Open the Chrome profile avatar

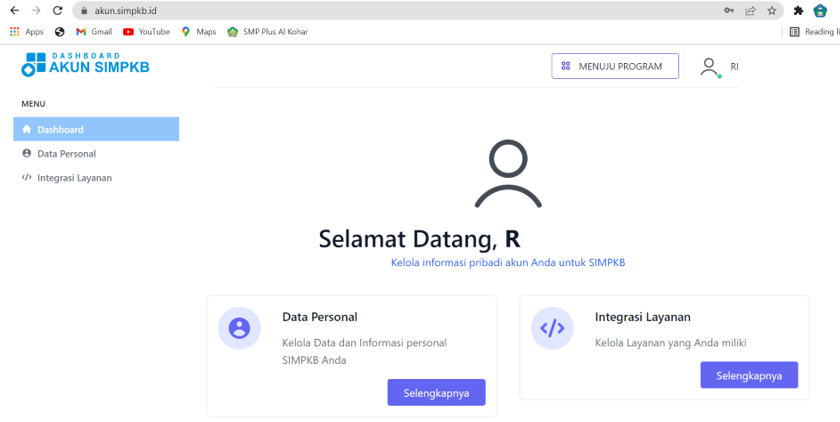[822, 11]
